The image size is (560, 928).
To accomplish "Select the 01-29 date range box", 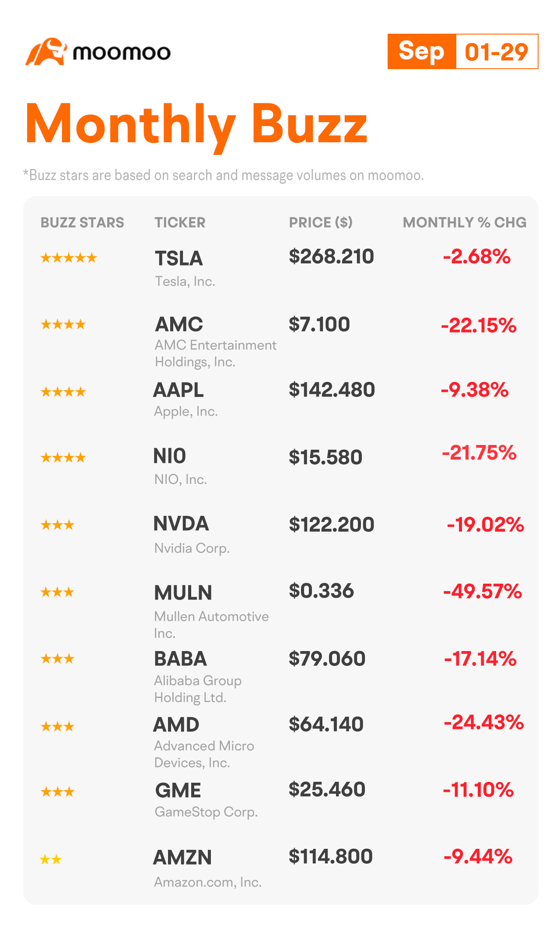I will [497, 51].
